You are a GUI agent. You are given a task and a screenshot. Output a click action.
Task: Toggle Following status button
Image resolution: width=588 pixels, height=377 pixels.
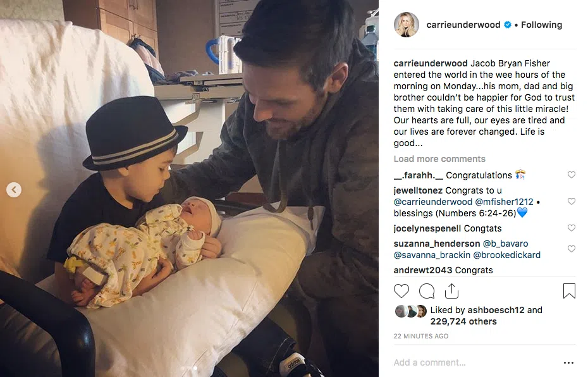541,25
